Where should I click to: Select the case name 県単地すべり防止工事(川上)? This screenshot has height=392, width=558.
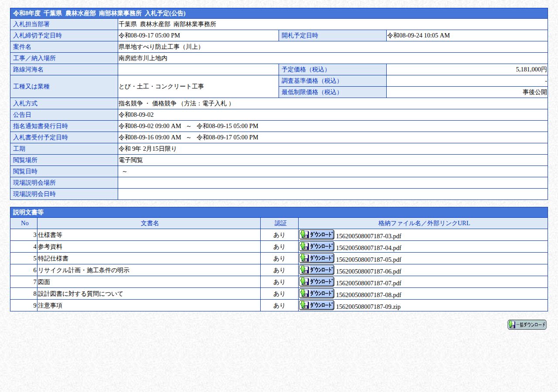tap(161, 47)
